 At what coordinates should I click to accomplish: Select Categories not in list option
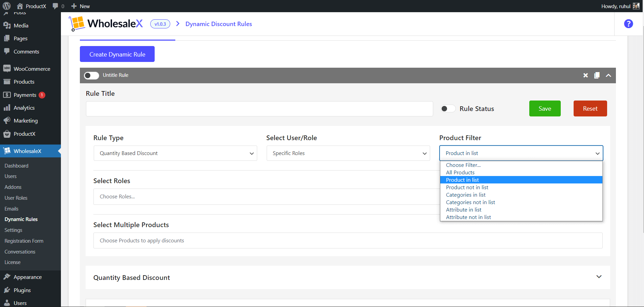coord(521,202)
